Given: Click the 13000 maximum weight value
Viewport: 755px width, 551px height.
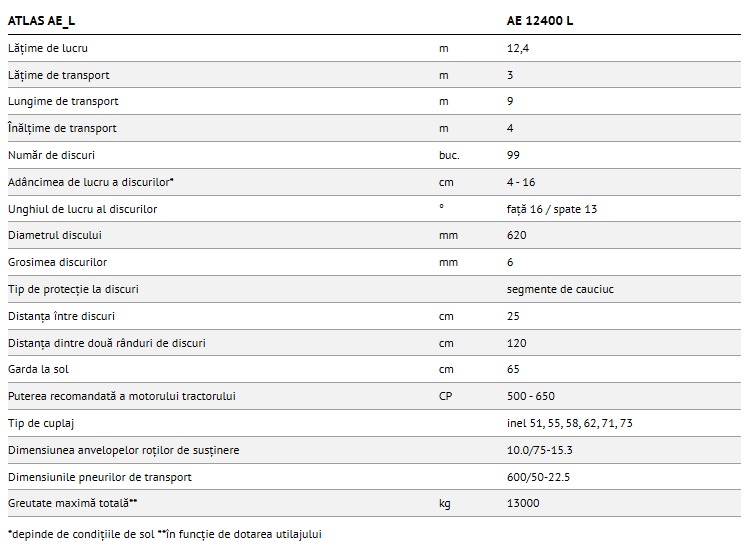Looking at the screenshot, I should [x=523, y=503].
